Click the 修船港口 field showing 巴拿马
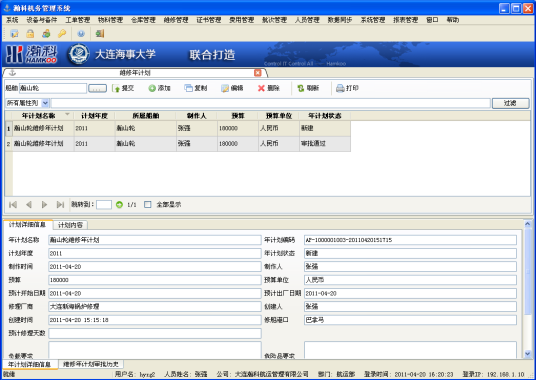This screenshot has height=380, width=536. point(410,320)
